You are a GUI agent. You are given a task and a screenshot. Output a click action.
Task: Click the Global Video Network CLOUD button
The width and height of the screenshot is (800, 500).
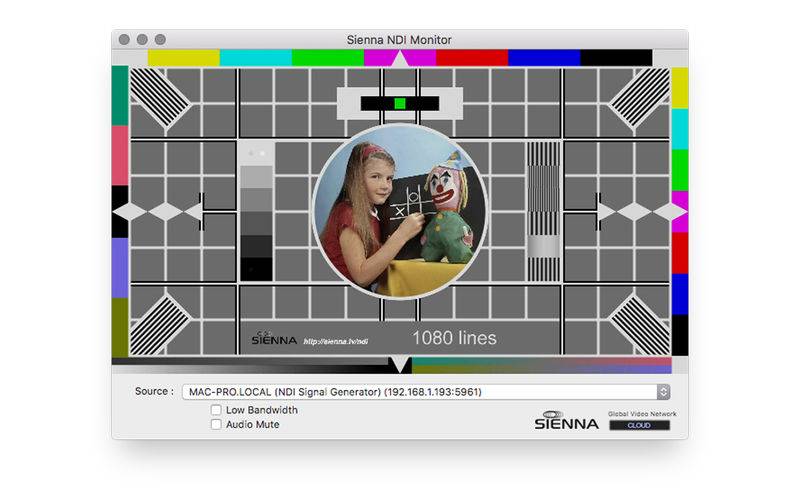coord(639,425)
